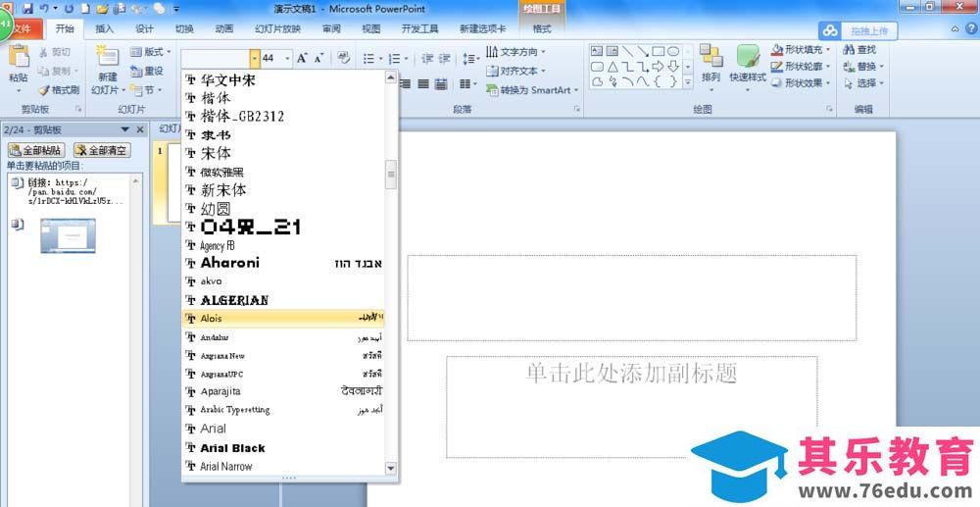Image resolution: width=980 pixels, height=507 pixels.
Task: Click the Quick Styles (快速样式) icon
Action: coord(748,56)
